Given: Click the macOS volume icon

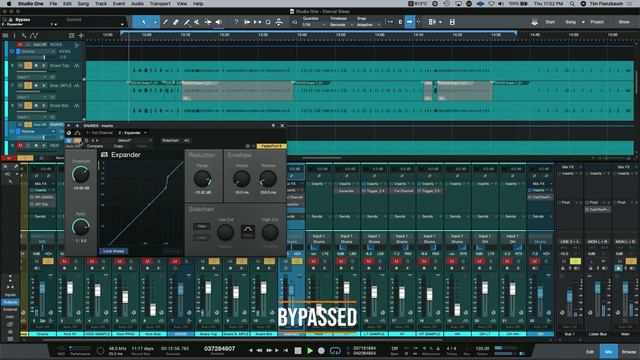Looking at the screenshot, I should click(501, 4).
